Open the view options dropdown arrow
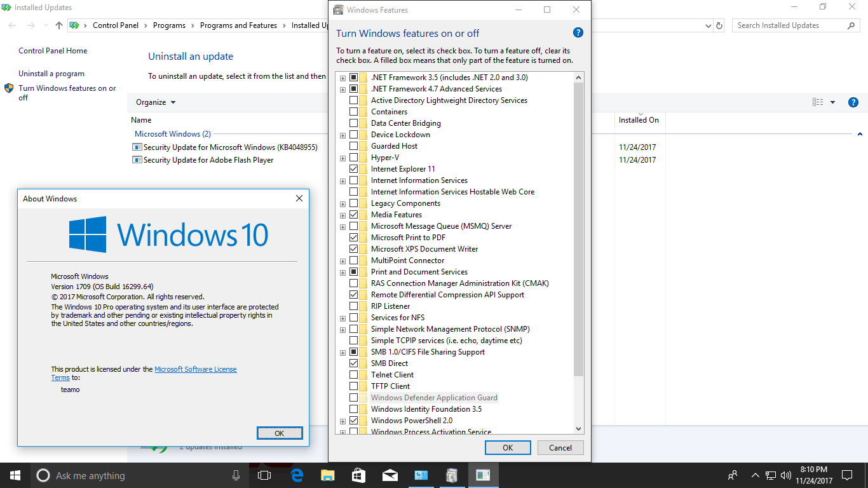 click(x=832, y=102)
